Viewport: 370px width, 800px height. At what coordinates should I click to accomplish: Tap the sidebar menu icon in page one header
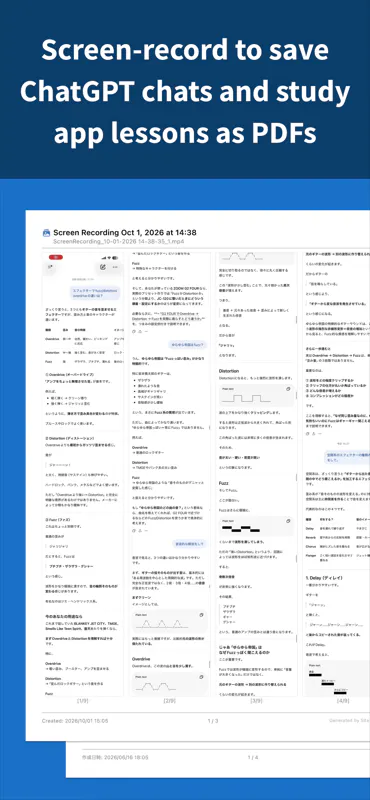tap(50, 267)
